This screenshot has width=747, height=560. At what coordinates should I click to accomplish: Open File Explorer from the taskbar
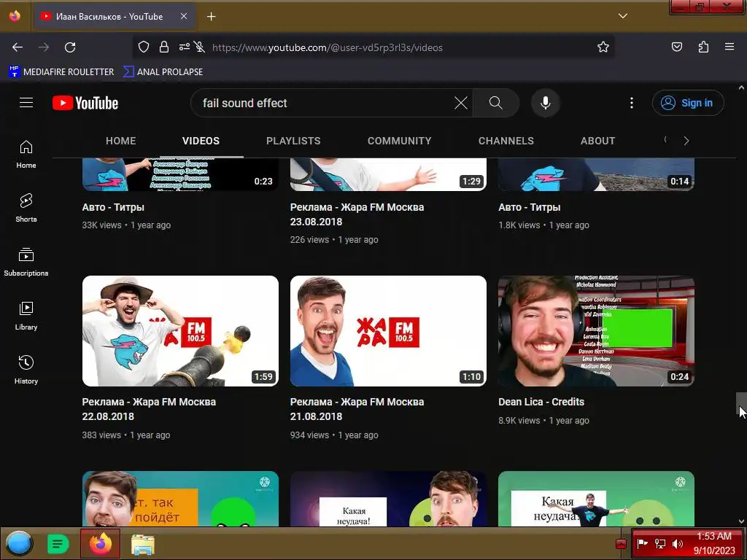click(x=143, y=545)
